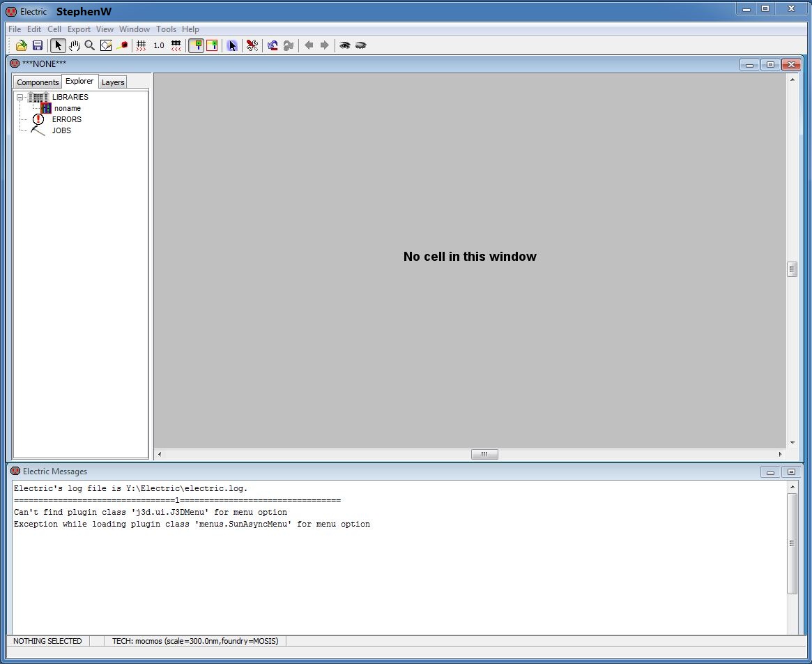Switch to the Layers tab
The height and width of the screenshot is (664, 812).
(x=113, y=82)
